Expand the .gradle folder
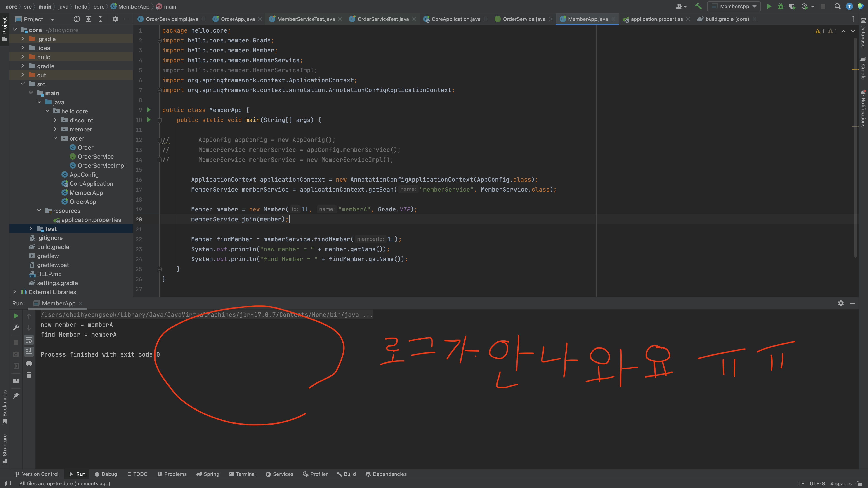 point(23,39)
